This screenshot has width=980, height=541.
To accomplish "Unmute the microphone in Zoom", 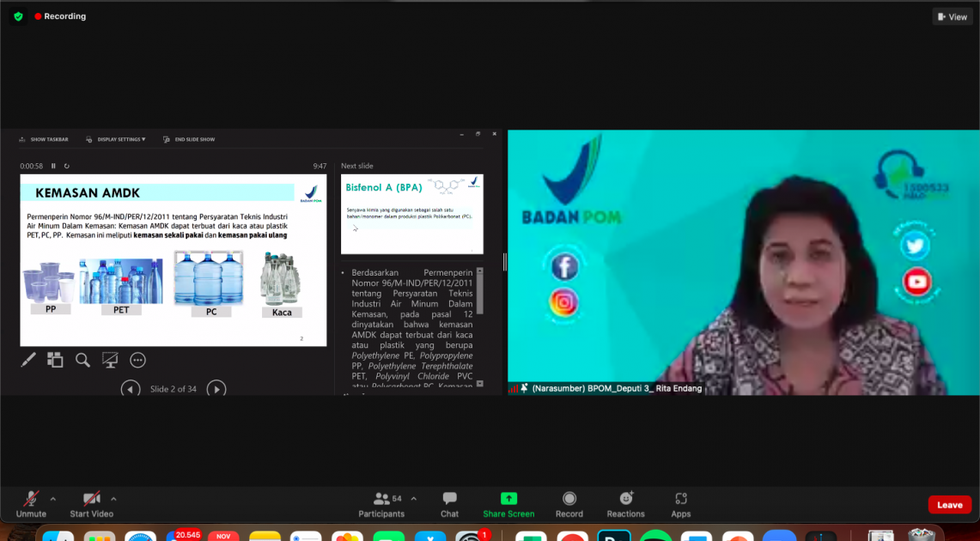I will (31, 499).
